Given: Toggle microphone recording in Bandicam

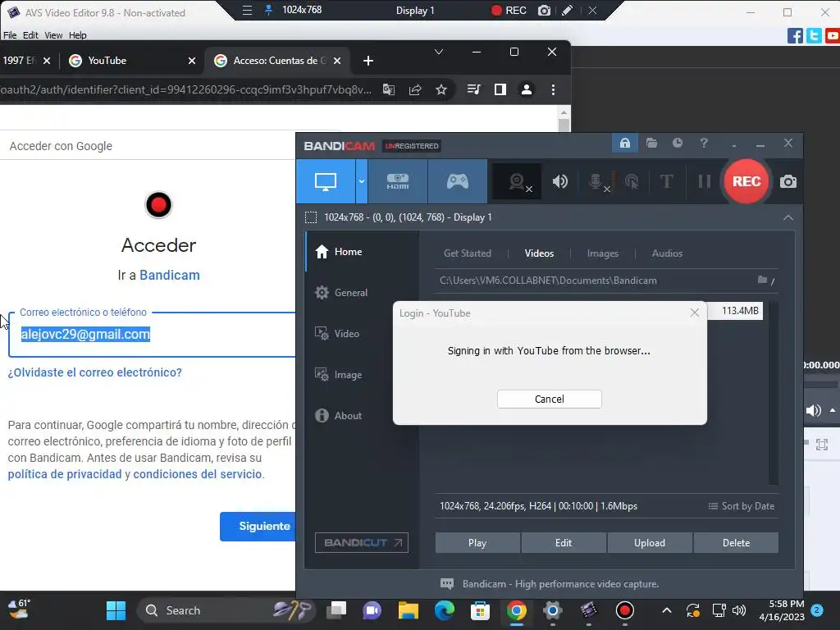Looking at the screenshot, I should (x=596, y=181).
